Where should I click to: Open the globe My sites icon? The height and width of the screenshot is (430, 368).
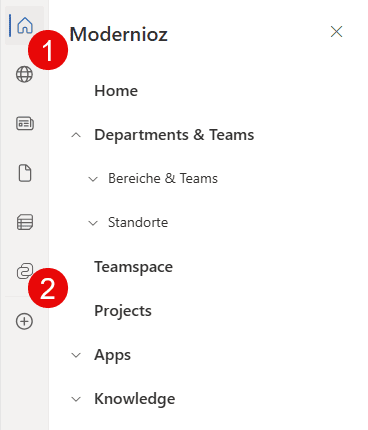point(24,74)
